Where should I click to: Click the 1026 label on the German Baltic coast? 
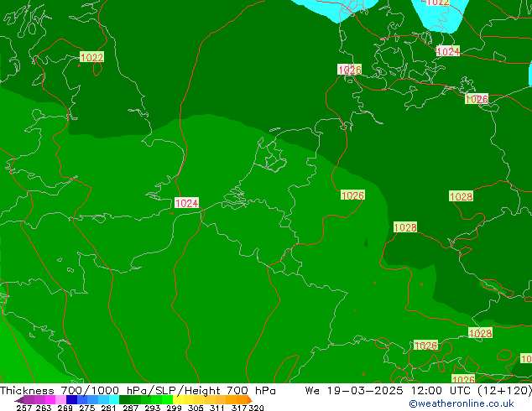pos(477,99)
